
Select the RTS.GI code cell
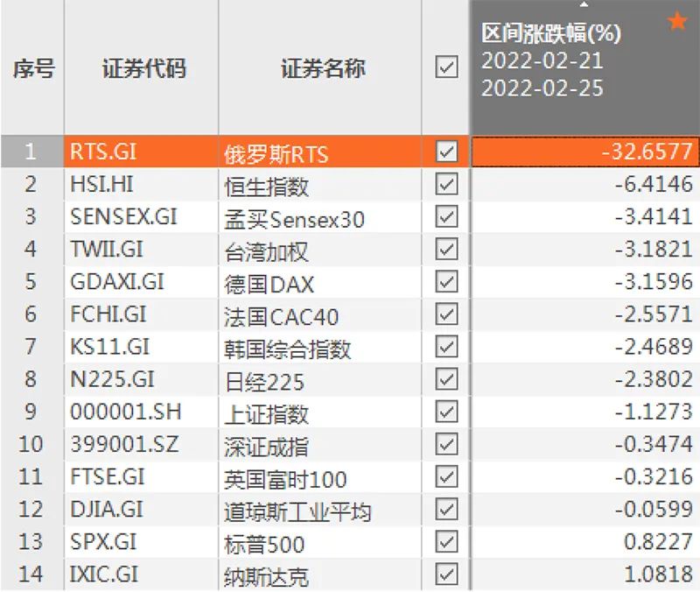(x=142, y=152)
